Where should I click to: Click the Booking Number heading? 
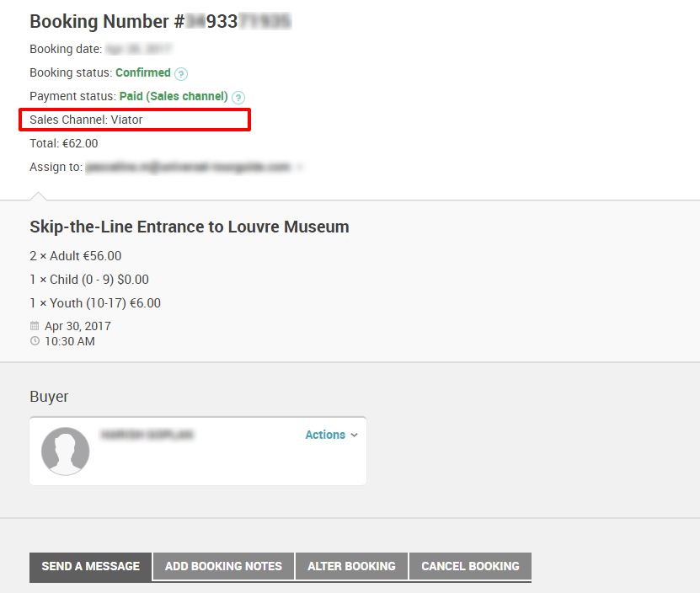tap(160, 22)
